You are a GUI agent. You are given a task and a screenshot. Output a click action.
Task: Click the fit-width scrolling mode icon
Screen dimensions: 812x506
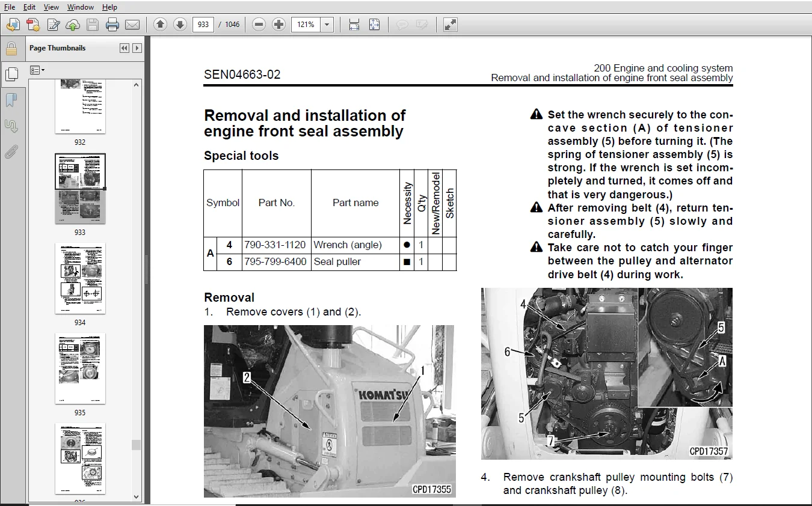point(354,25)
